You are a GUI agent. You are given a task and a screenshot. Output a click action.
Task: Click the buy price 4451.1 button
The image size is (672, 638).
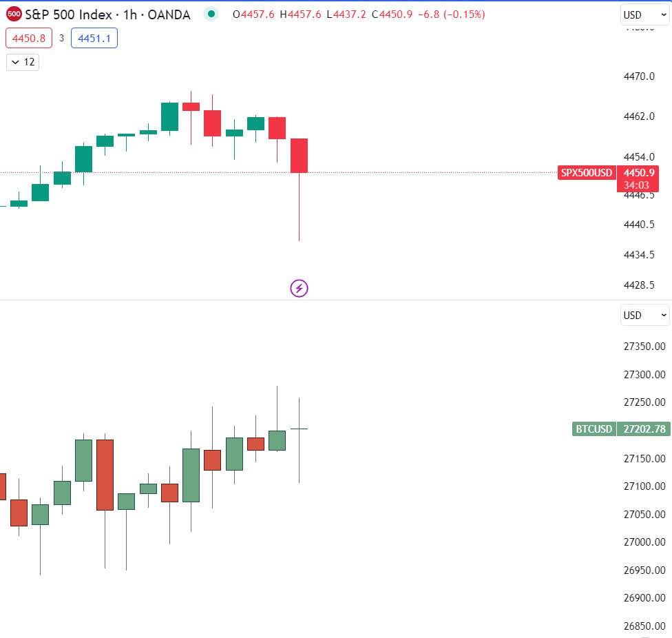click(x=94, y=38)
